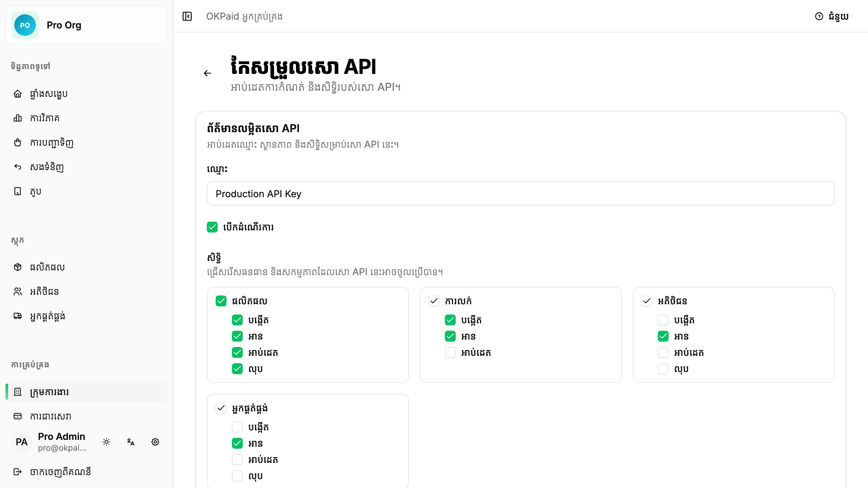Open the Pro Org organization switcher
Screen dimensions: 868x488
pos(86,25)
